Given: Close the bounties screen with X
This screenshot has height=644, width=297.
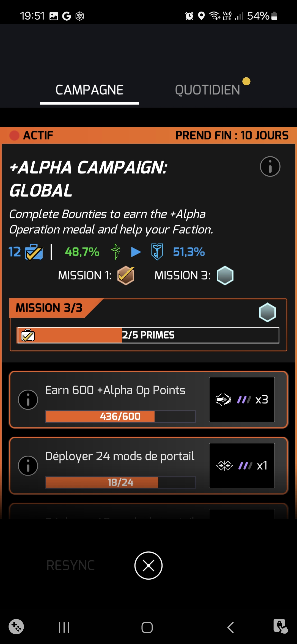Looking at the screenshot, I should click(x=148, y=566).
